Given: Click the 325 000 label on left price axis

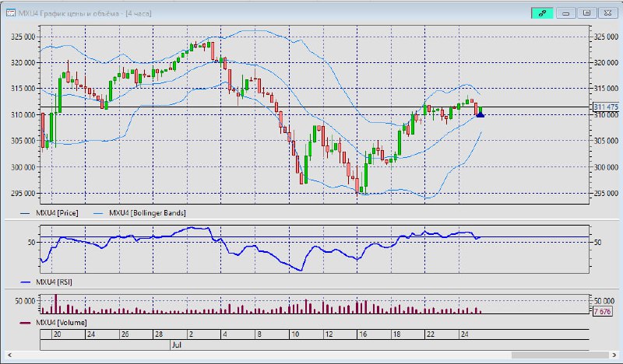Looking at the screenshot, I should [x=23, y=37].
